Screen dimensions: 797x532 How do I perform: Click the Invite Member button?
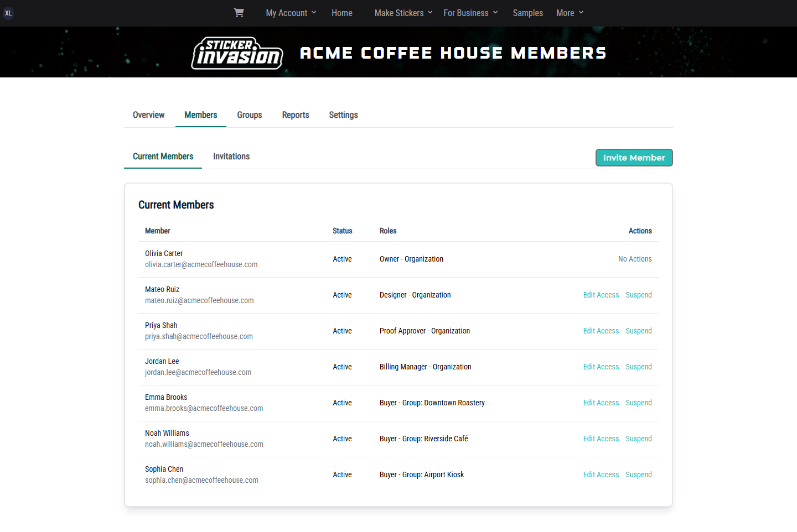click(x=634, y=158)
